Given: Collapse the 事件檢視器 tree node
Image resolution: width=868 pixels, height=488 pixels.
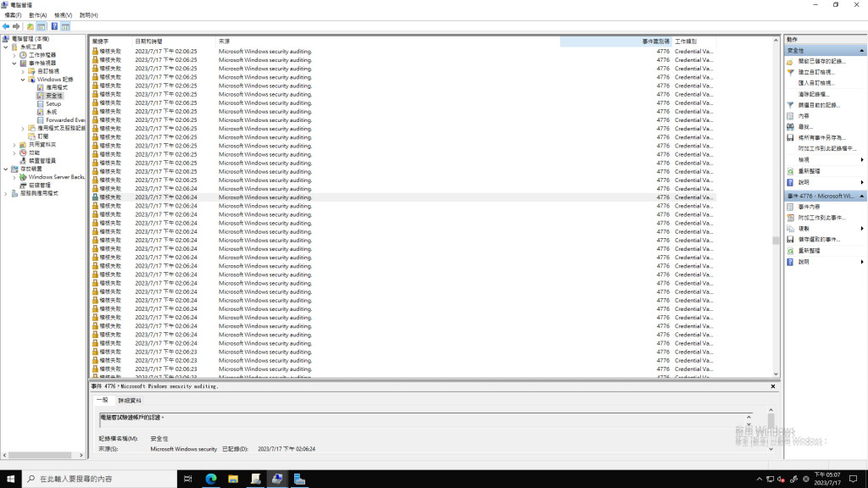Looking at the screenshot, I should click(14, 63).
